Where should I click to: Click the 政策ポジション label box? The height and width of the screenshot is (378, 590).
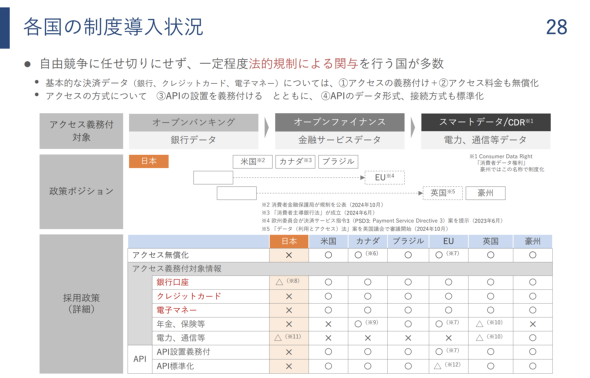tap(81, 191)
